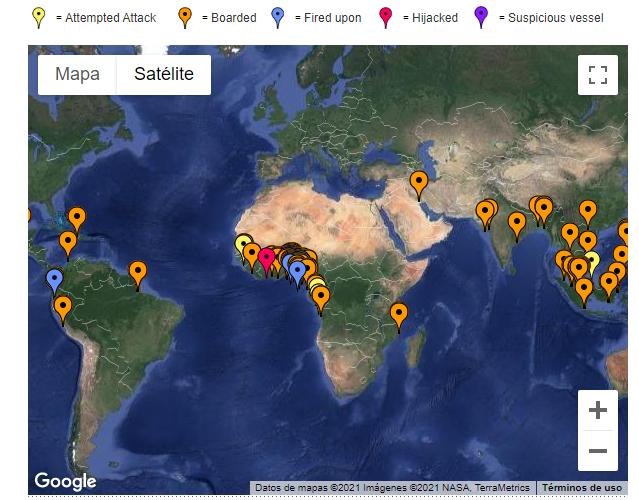639x500 pixels.
Task: Switch map to Satélite view
Action: tap(164, 75)
